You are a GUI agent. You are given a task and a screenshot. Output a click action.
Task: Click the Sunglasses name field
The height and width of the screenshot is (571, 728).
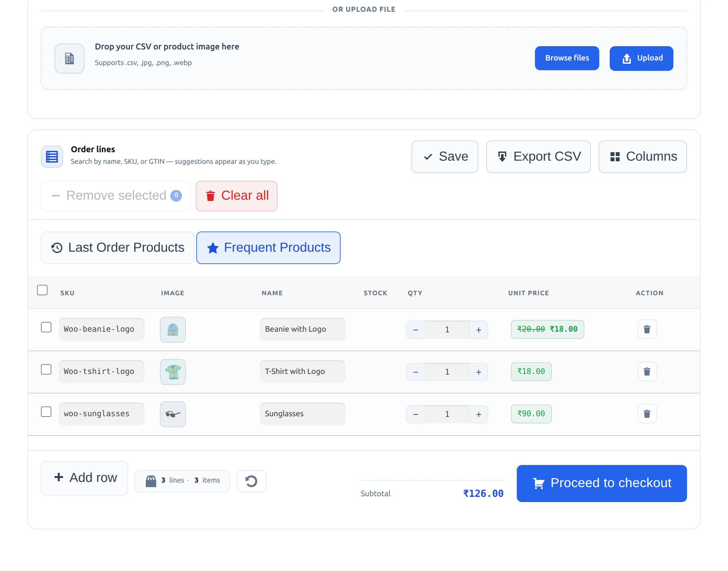point(302,414)
